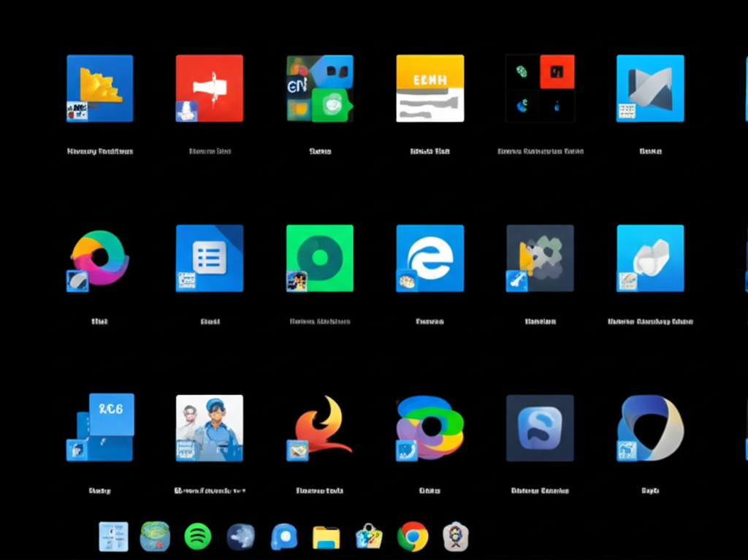Open the blue folder with yellow files icon
Image resolution: width=748 pixels, height=560 pixels.
coord(99,88)
